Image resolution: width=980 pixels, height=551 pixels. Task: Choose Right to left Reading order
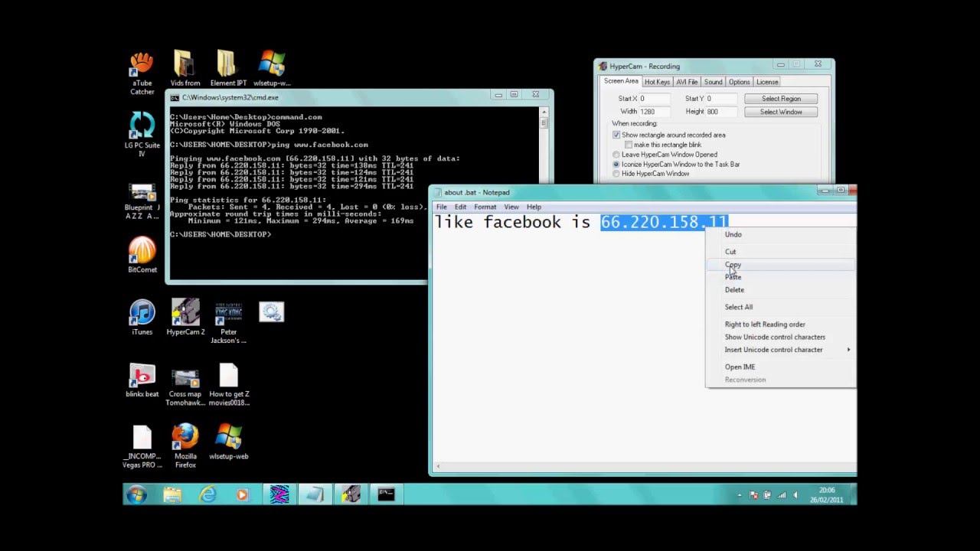click(780, 324)
